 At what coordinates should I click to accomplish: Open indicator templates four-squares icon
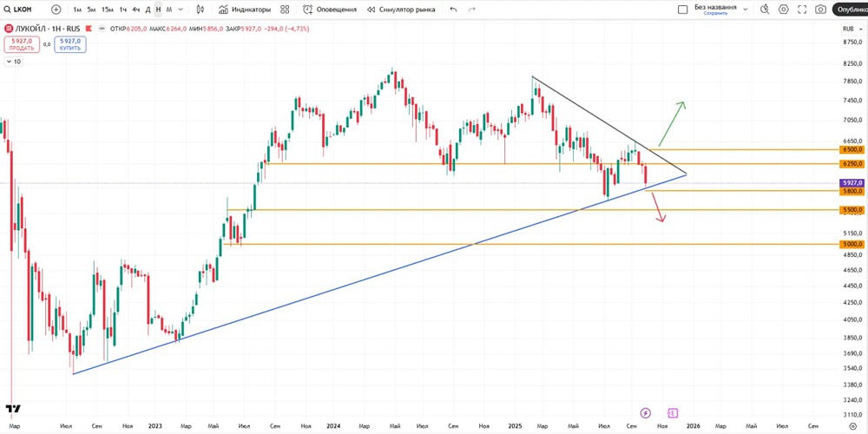click(285, 10)
